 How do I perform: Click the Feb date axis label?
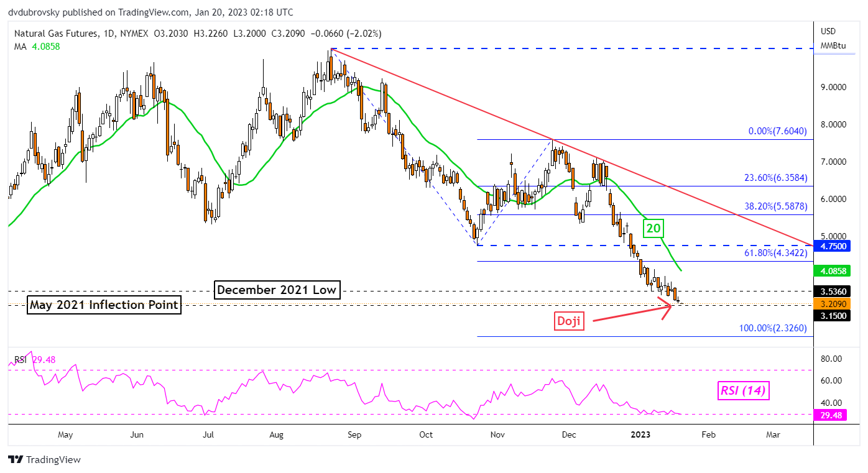click(x=708, y=435)
